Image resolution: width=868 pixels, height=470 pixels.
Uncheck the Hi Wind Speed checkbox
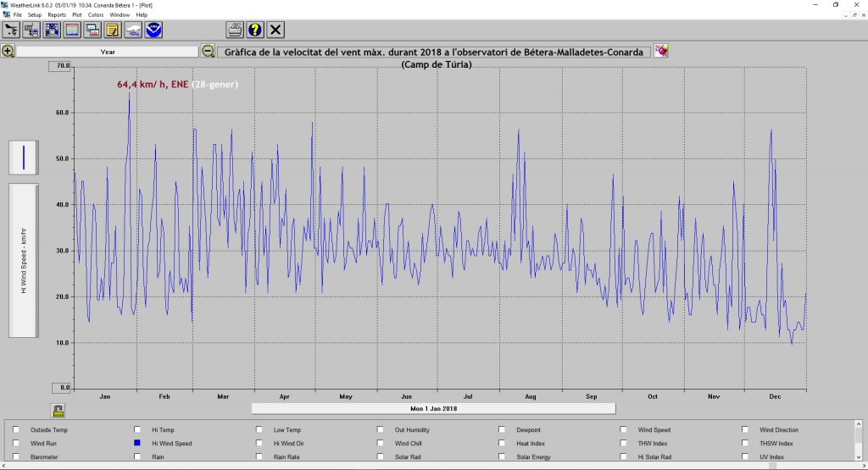pos(137,443)
